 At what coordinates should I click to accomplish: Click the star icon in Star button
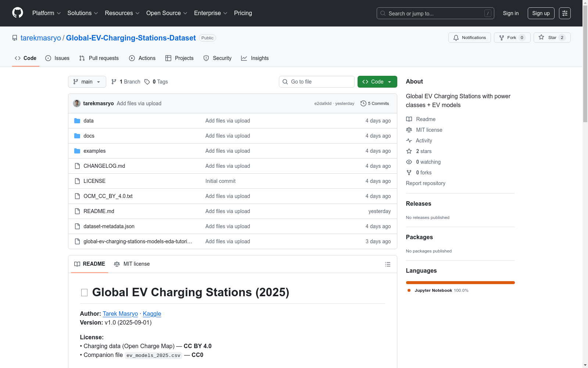[541, 37]
